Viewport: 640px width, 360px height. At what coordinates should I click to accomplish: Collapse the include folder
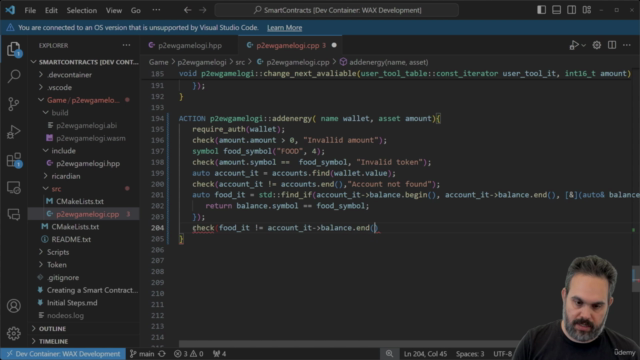point(63,151)
